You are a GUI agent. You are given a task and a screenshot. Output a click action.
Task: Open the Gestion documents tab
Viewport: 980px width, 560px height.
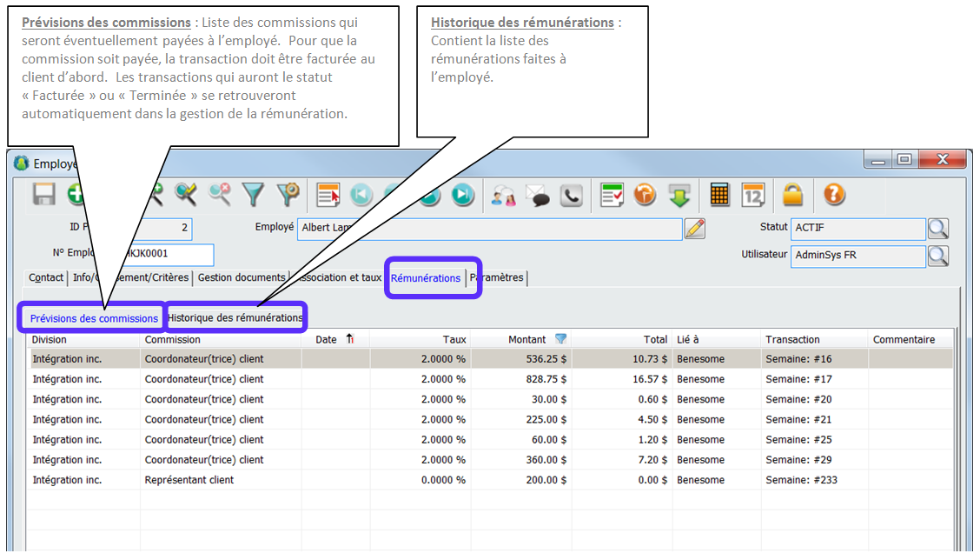(x=242, y=278)
